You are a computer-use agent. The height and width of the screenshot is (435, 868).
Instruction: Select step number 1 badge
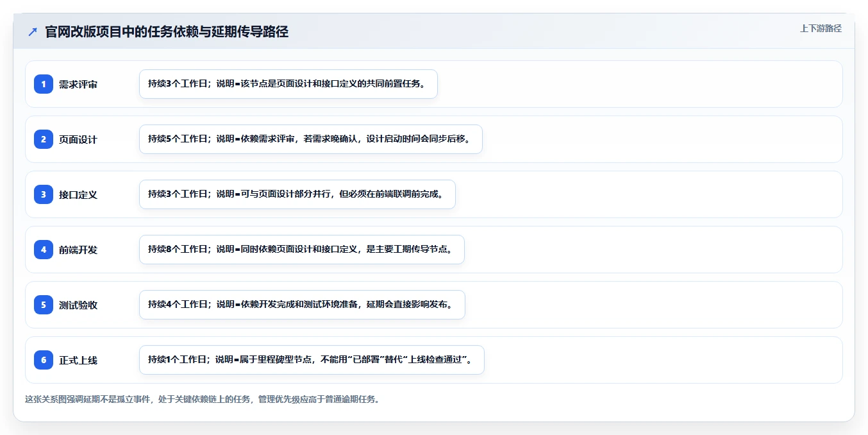click(44, 84)
